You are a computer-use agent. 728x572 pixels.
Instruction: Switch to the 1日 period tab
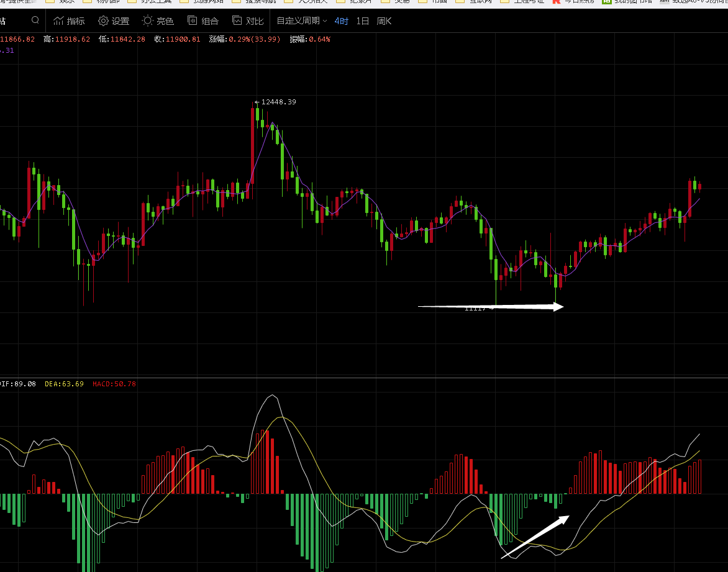pos(362,21)
